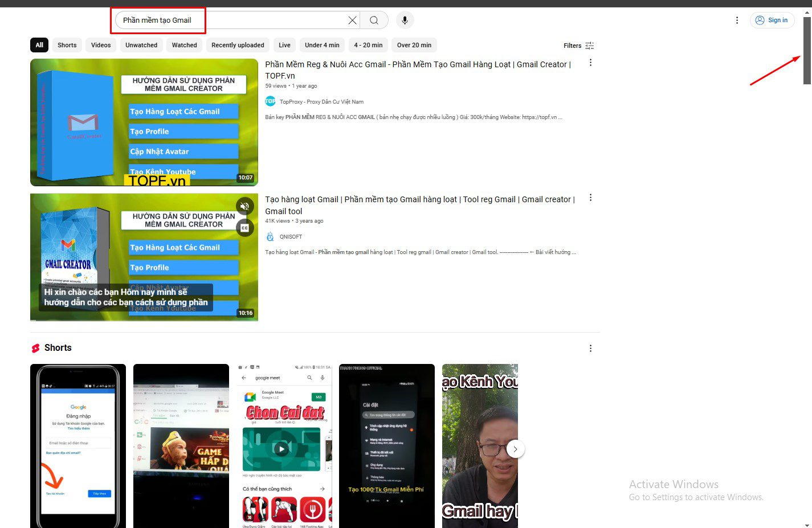The height and width of the screenshot is (528, 812).
Task: Open the TOPF.vn Gmail Creator video thumbnail
Action: click(144, 122)
